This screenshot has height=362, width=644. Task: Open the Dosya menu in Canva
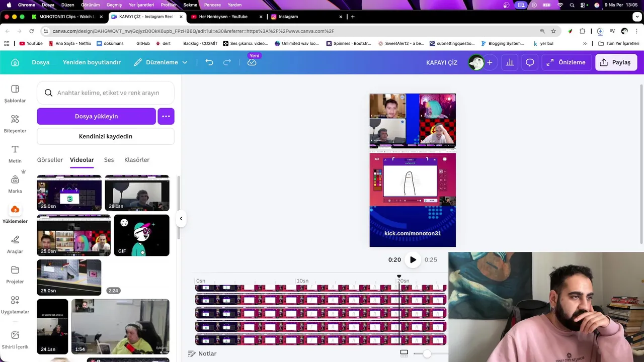click(x=41, y=62)
